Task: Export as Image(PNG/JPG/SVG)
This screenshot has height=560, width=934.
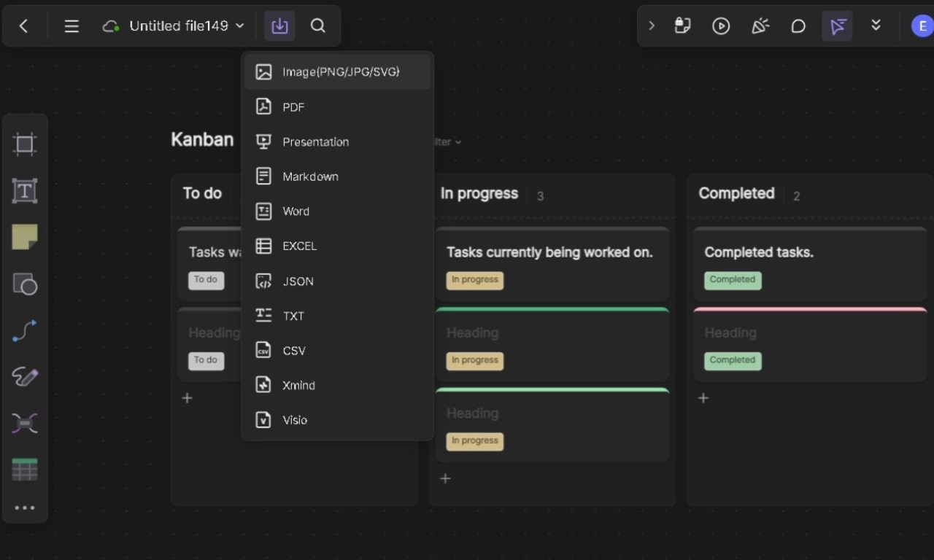Action: [337, 71]
